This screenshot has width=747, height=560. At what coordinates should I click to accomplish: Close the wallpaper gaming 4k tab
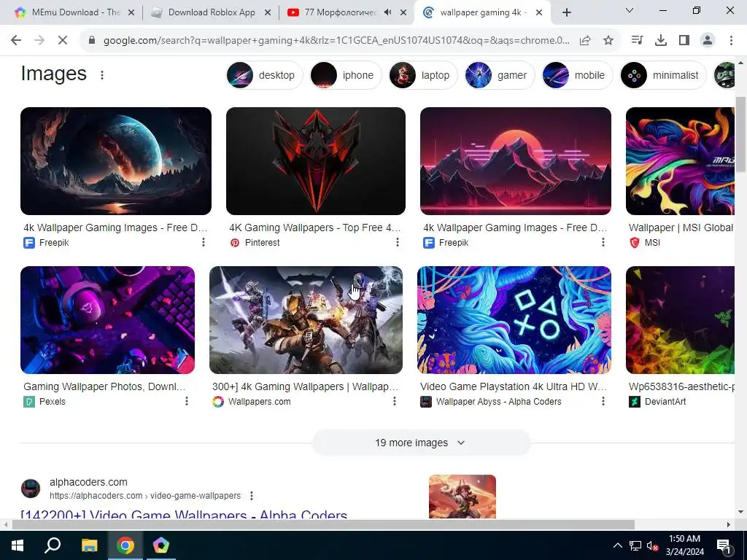[539, 12]
